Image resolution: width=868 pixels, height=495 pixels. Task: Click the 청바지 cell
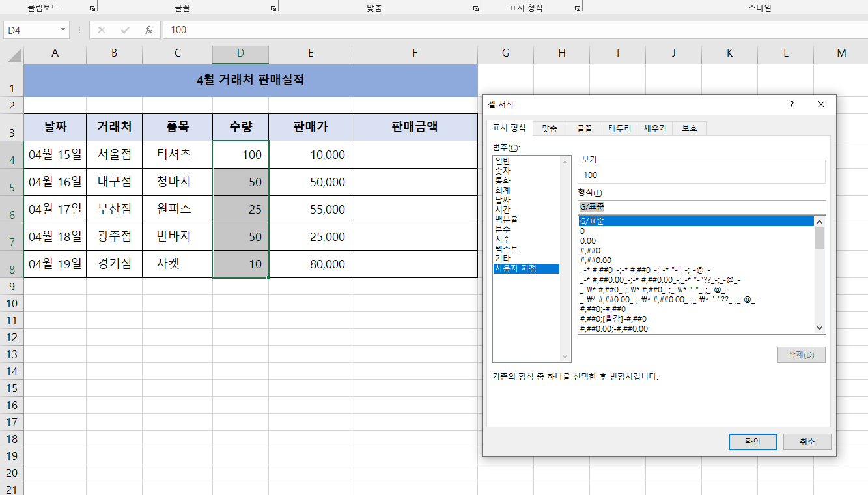(x=177, y=182)
